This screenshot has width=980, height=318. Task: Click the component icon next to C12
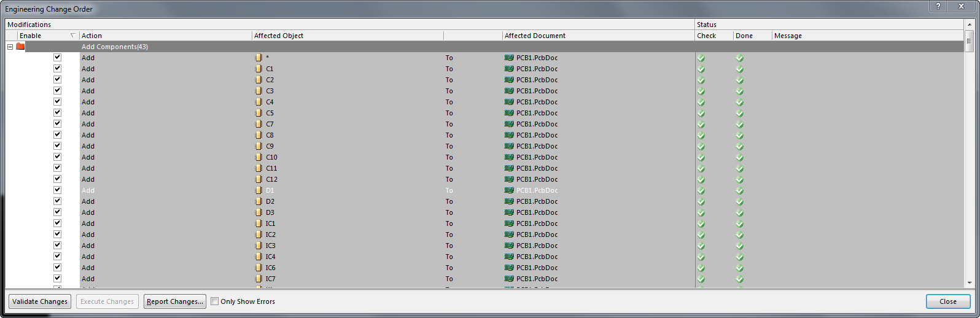(x=259, y=179)
